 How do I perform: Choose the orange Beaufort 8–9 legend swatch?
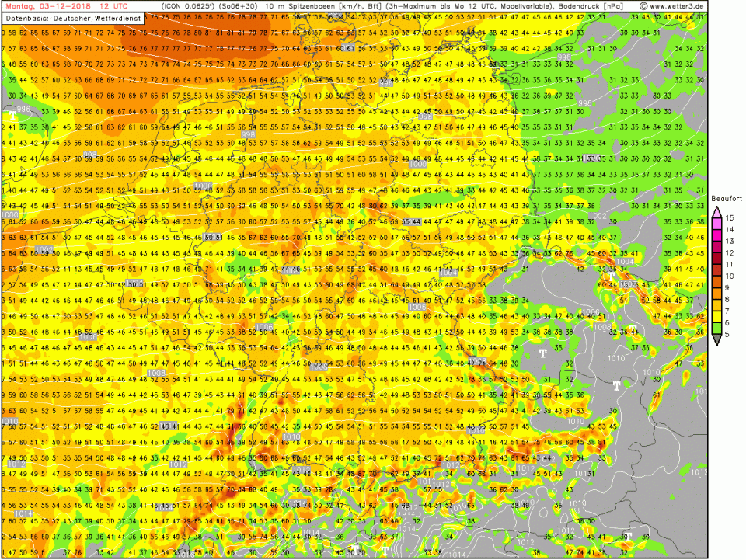click(x=716, y=293)
